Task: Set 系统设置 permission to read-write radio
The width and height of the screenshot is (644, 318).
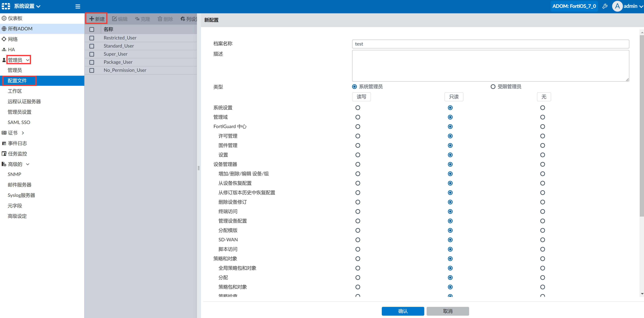Action: coord(358,108)
